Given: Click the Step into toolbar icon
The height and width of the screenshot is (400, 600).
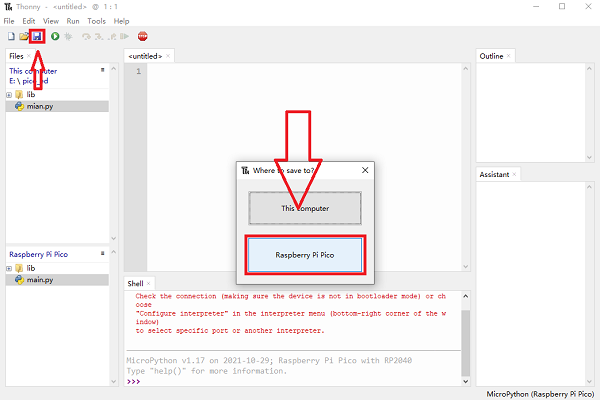Looking at the screenshot, I should pyautogui.click(x=99, y=36).
